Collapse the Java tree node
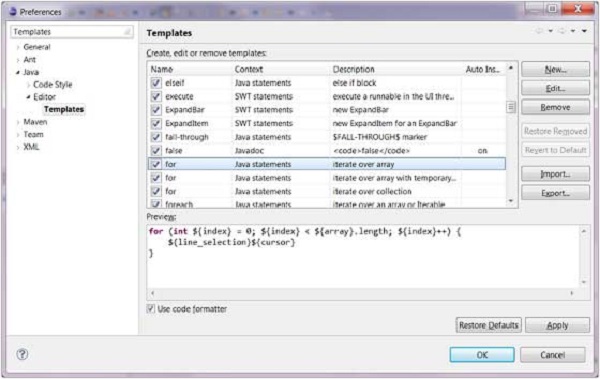 18,72
